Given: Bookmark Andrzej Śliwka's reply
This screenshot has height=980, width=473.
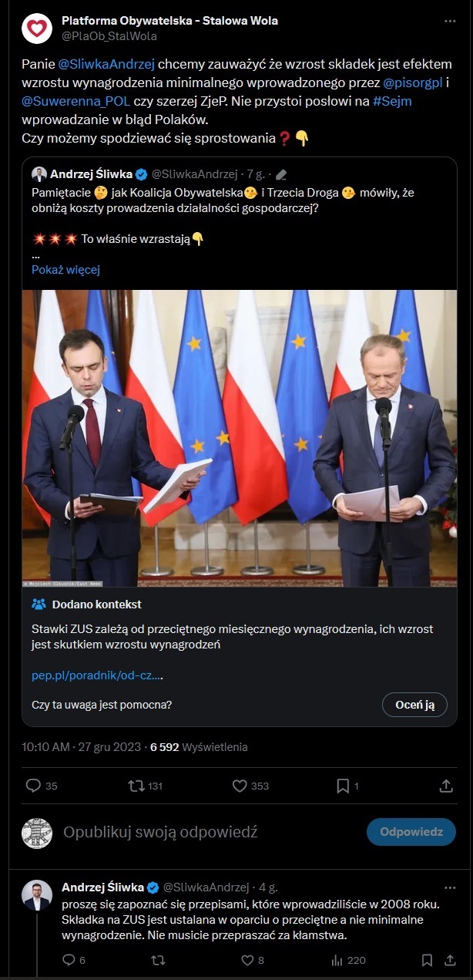Looking at the screenshot, I should pos(427,960).
